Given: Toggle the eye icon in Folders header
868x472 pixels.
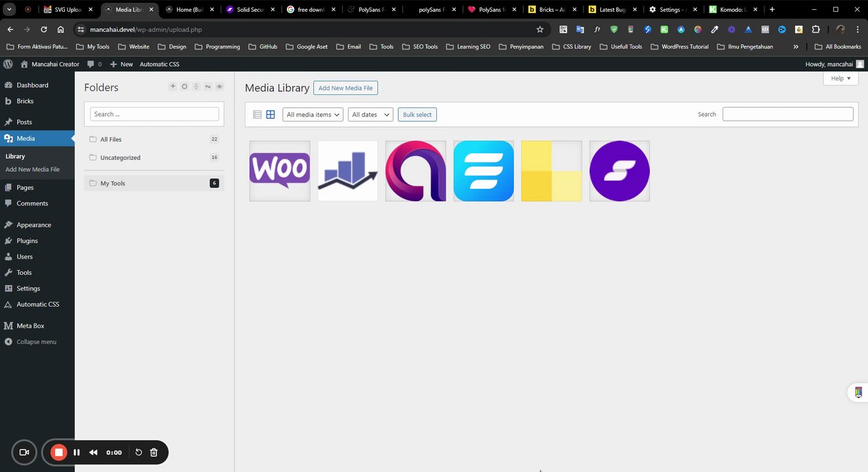Looking at the screenshot, I should (x=219, y=87).
